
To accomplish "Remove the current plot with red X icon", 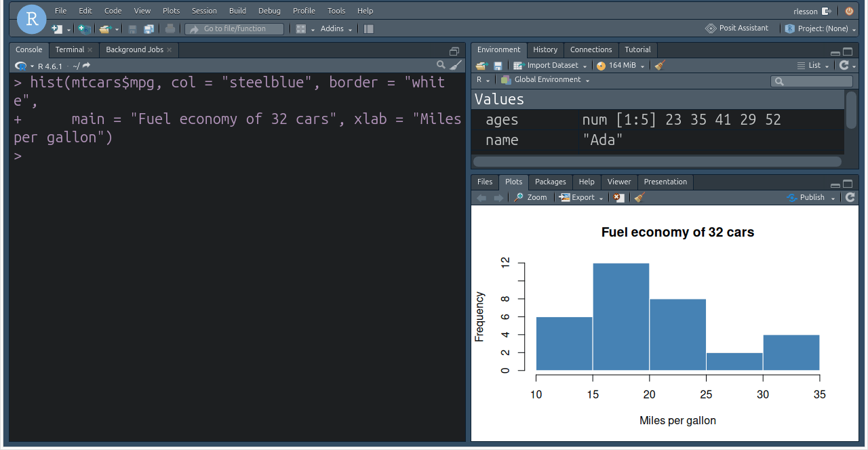I will click(x=618, y=197).
